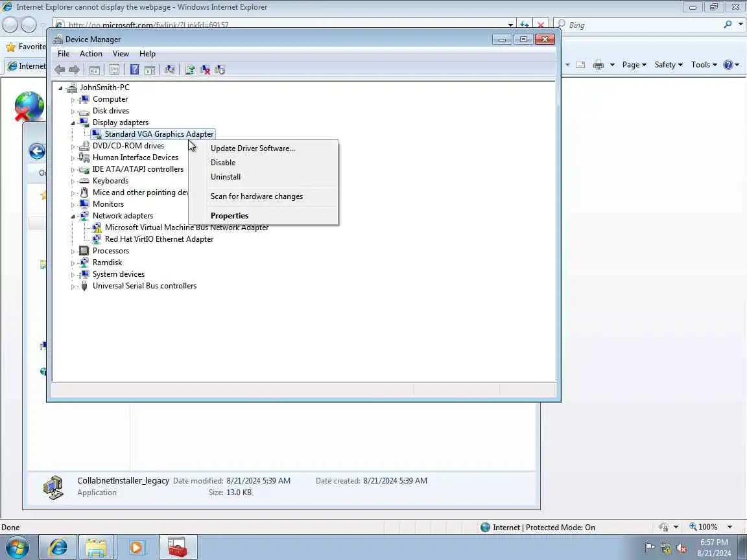Click the network icon in system tray
This screenshot has width=747, height=560.
665,548
